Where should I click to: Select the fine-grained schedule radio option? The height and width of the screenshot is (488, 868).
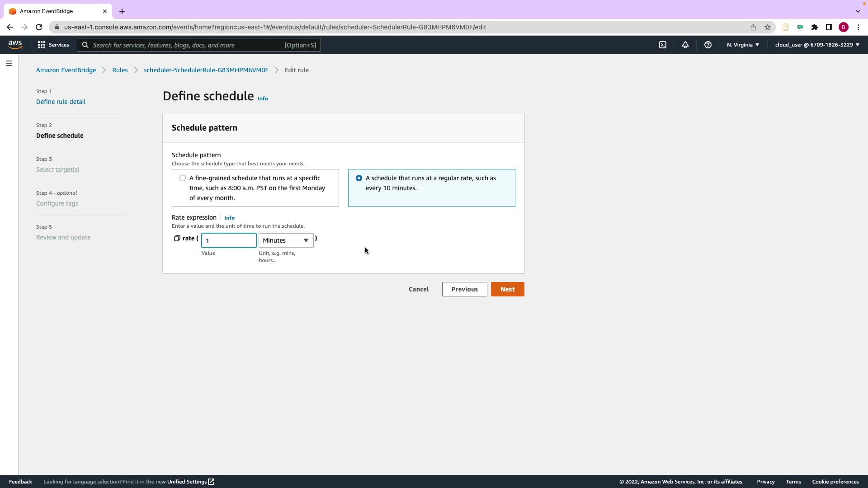[183, 178]
